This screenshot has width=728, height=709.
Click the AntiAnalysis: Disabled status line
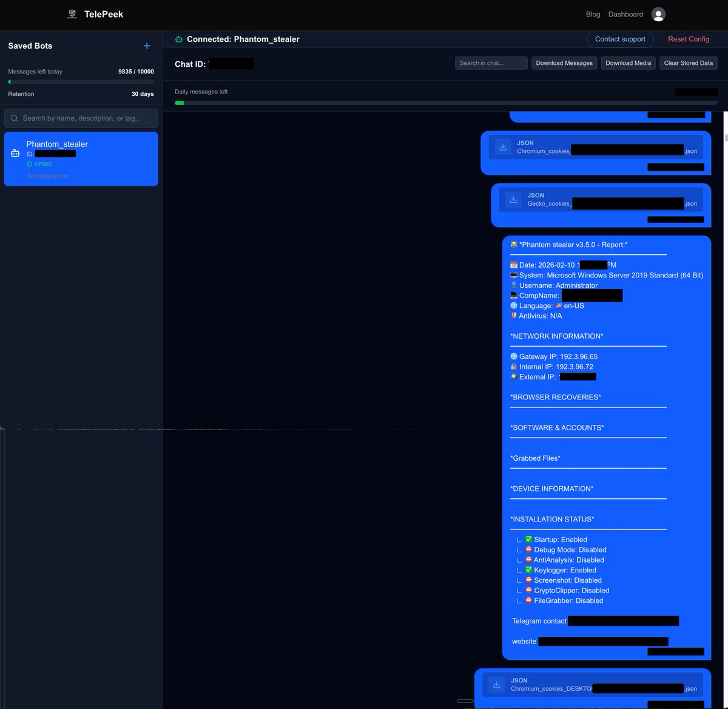(x=560, y=560)
